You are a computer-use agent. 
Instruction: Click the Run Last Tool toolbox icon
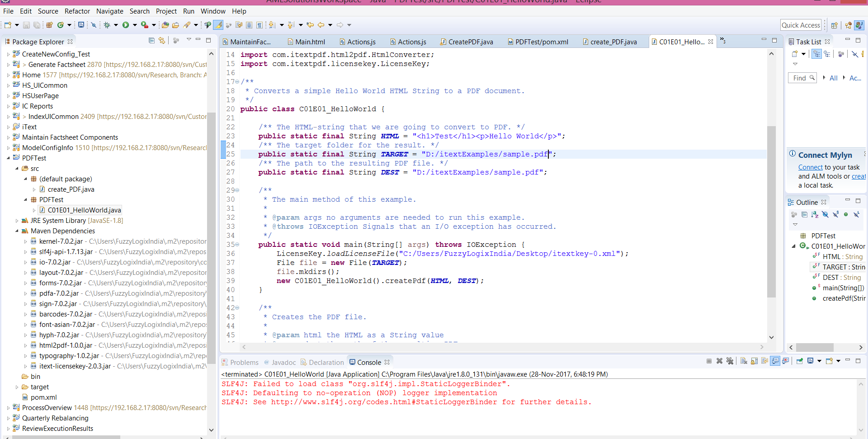pyautogui.click(x=144, y=25)
